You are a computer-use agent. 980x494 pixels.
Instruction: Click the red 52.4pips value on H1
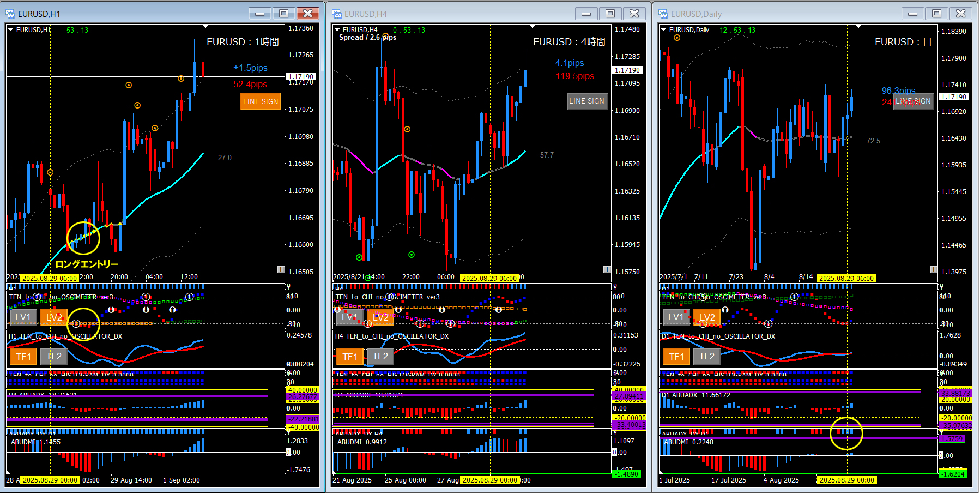(x=250, y=85)
